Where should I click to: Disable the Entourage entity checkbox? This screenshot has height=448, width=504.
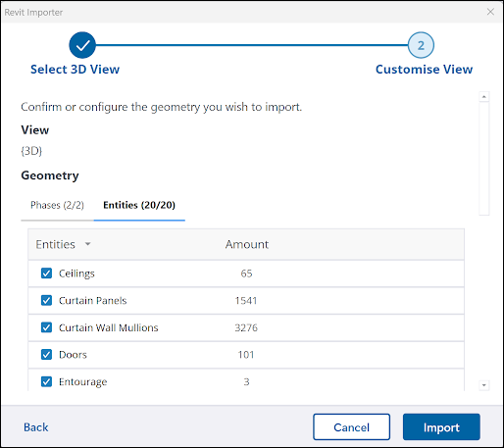pos(46,381)
